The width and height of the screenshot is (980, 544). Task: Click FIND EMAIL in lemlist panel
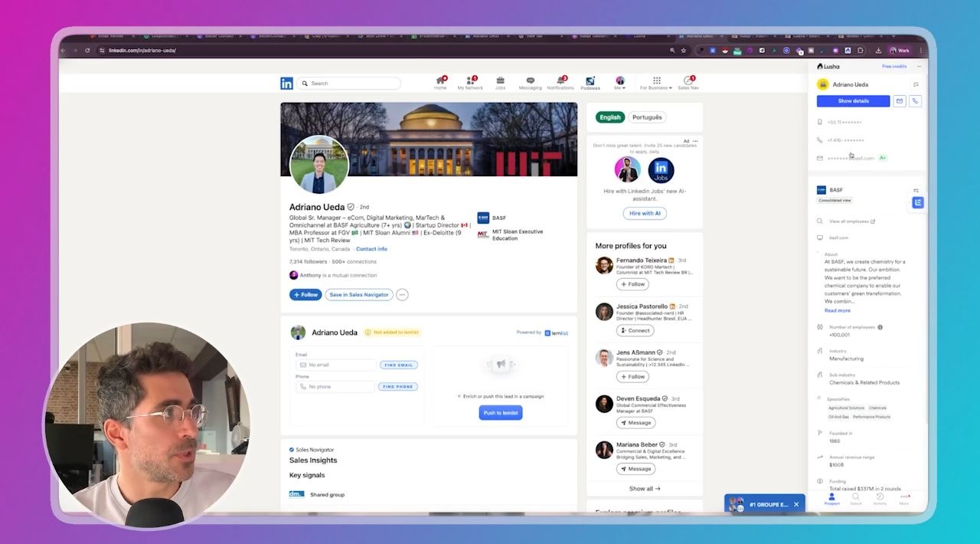[x=399, y=365]
